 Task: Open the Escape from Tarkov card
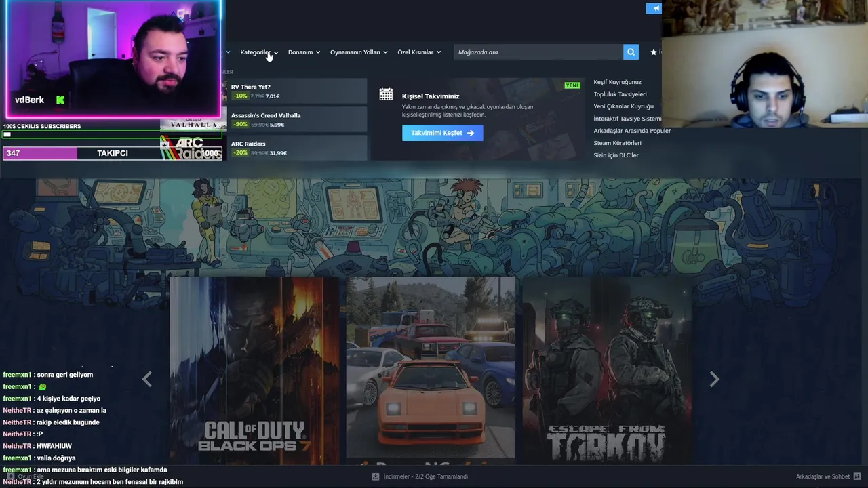607,370
